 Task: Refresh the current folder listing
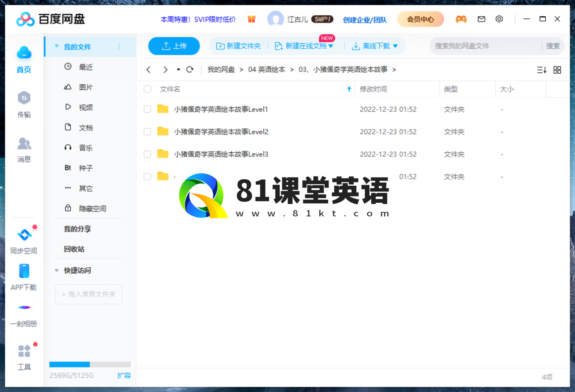pos(190,70)
